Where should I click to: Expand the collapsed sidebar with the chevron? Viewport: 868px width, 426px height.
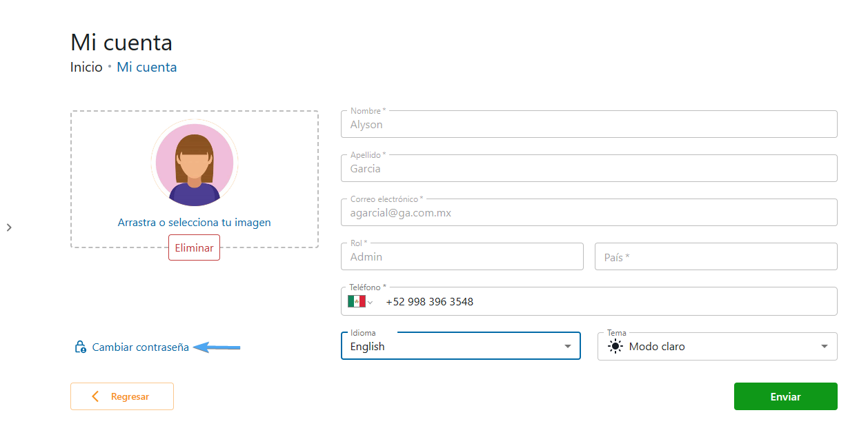(x=9, y=227)
